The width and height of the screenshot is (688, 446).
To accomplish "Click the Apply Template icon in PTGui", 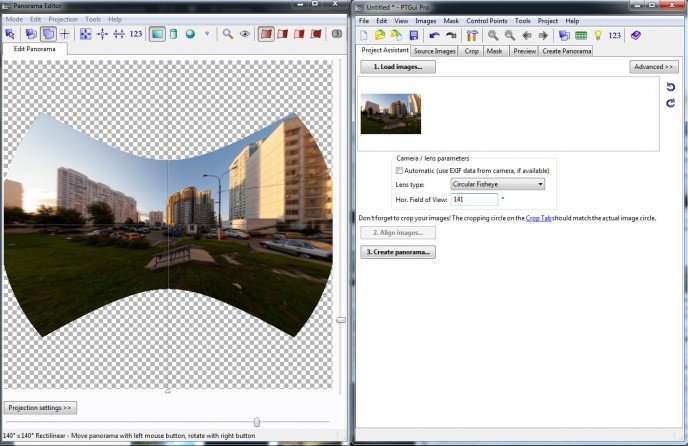I will [x=397, y=36].
